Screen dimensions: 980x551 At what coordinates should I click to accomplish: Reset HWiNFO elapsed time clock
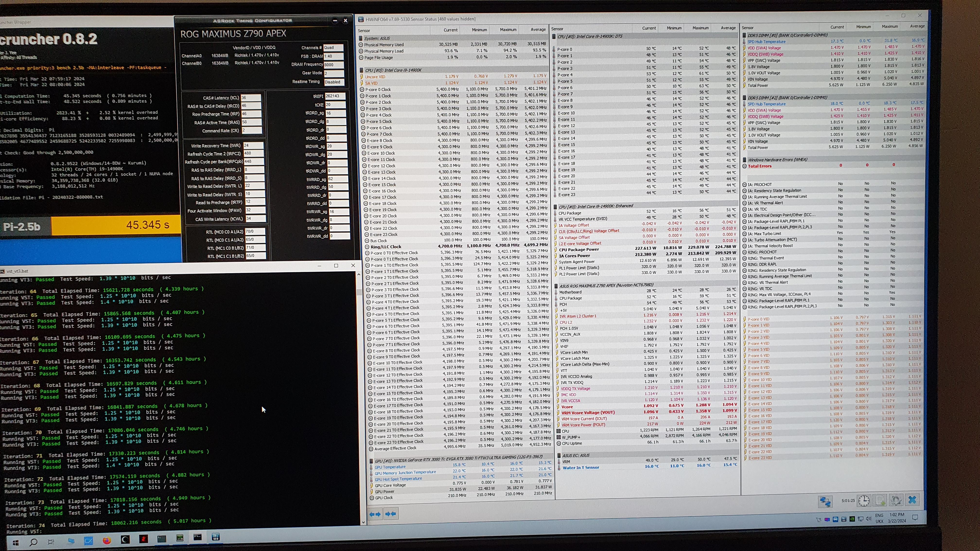[x=864, y=501]
